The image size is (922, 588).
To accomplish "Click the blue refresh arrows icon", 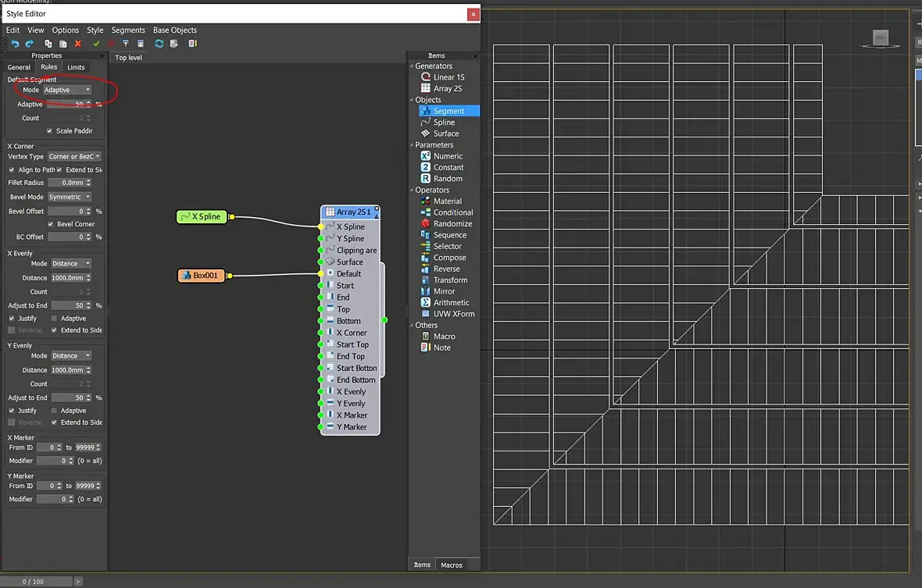I will click(159, 44).
